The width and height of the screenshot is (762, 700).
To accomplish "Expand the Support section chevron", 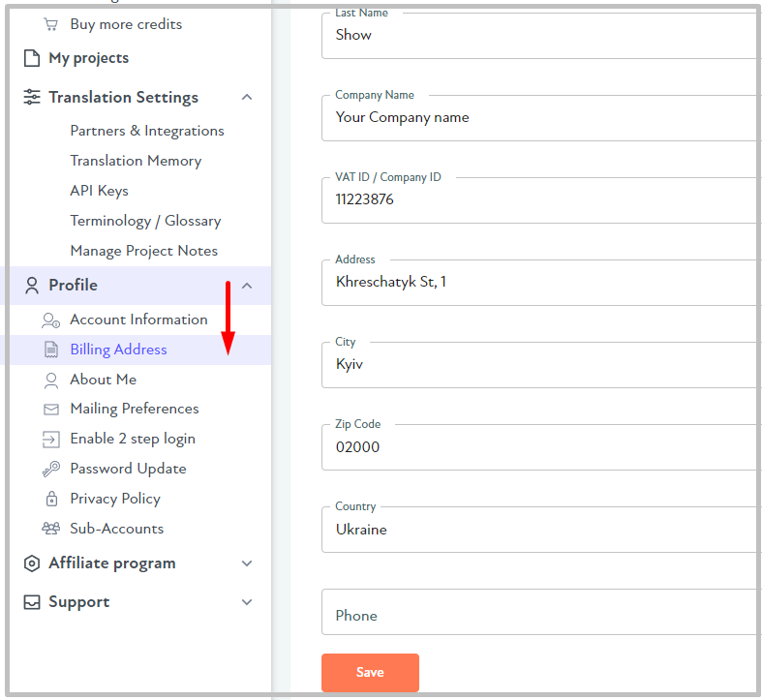I will pyautogui.click(x=247, y=602).
